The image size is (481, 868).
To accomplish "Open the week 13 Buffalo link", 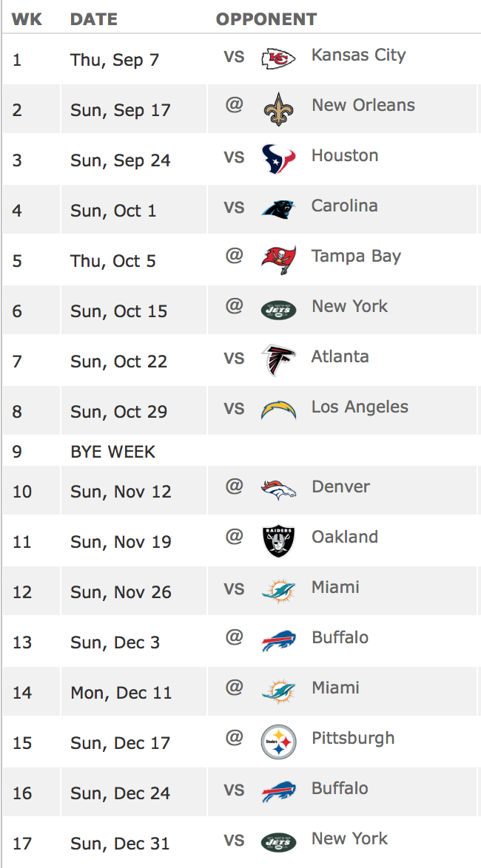I will click(x=340, y=638).
